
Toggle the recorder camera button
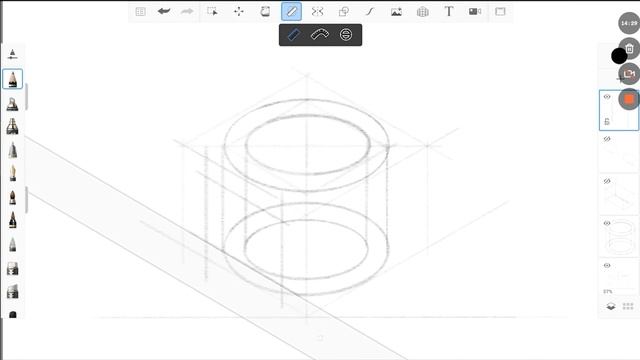click(629, 74)
